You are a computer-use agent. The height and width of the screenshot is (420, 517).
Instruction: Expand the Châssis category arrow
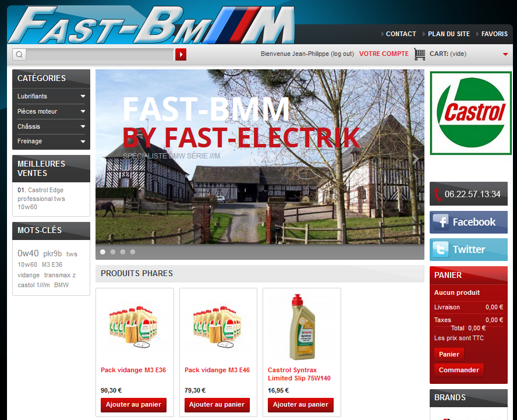83,126
